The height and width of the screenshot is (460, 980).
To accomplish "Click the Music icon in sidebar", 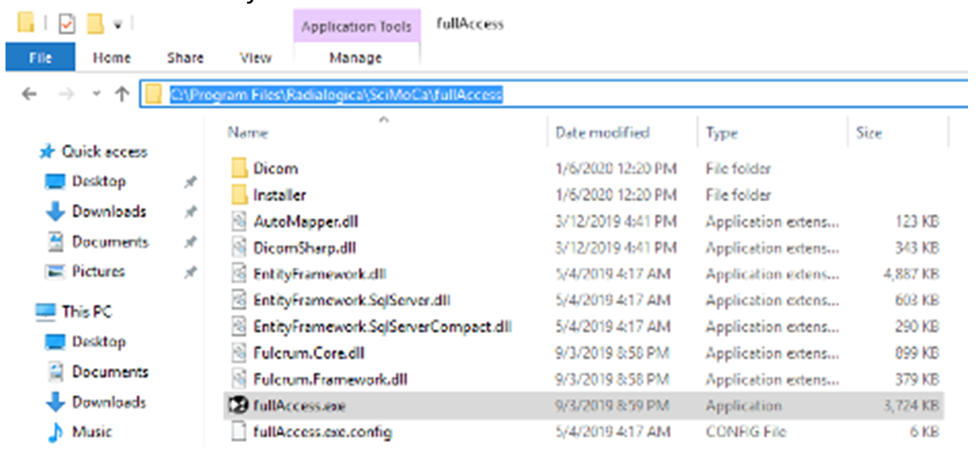I will pyautogui.click(x=55, y=432).
